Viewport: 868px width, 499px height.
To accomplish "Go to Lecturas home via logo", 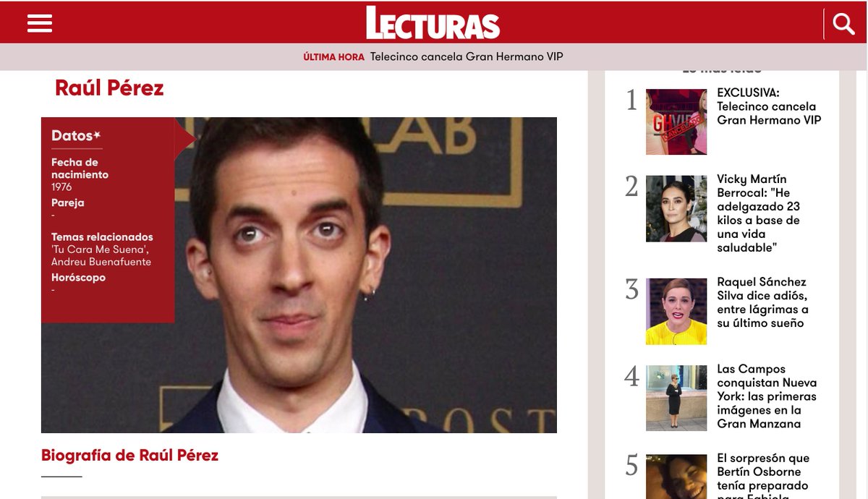I will pos(433,22).
